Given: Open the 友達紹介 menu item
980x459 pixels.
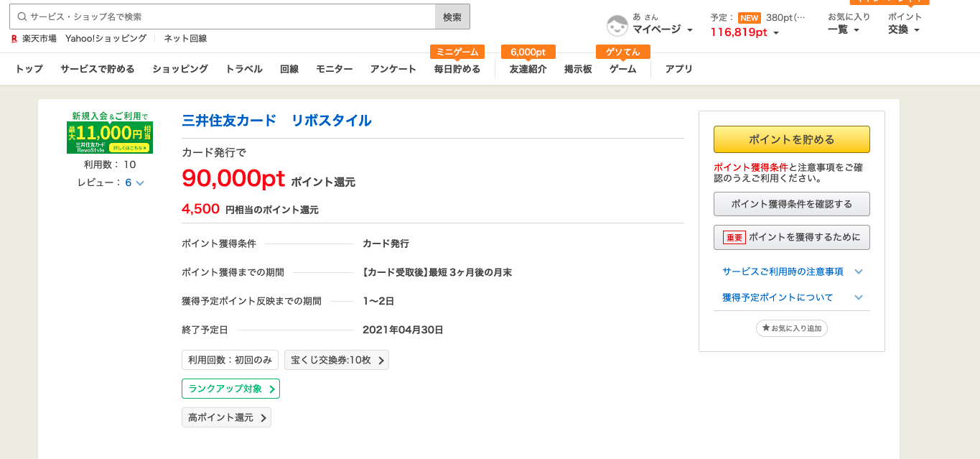Looking at the screenshot, I should [528, 69].
